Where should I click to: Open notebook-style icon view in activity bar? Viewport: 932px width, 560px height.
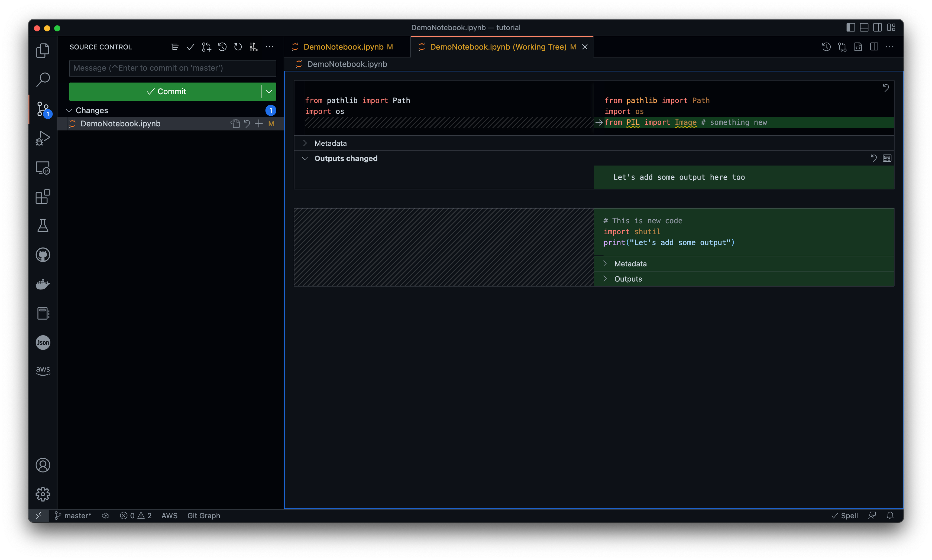coord(43,313)
